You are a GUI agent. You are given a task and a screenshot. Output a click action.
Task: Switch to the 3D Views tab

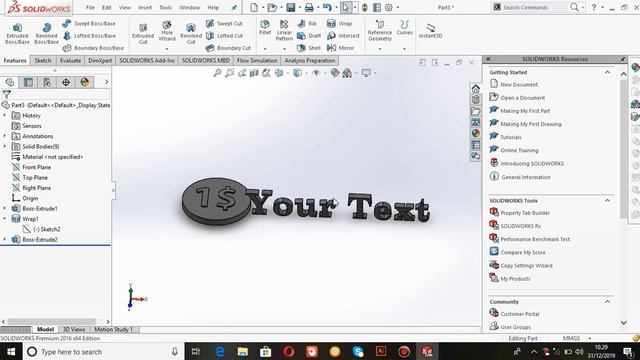74,329
